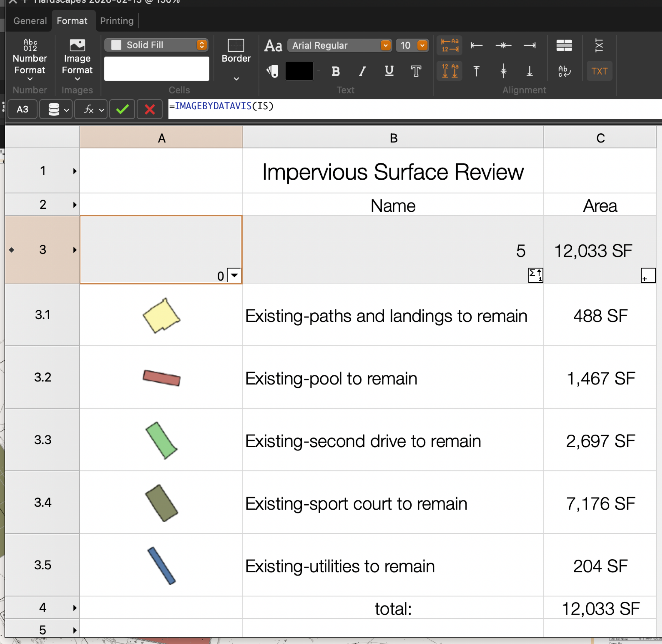Align cell text horizontally to center
The image size is (662, 644).
point(503,45)
